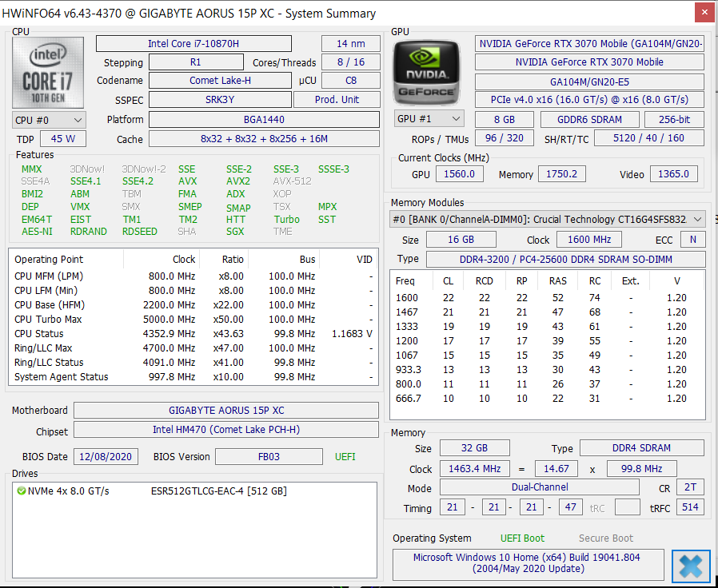
Task: Click the Video clock value 1365.0
Action: 673,174
